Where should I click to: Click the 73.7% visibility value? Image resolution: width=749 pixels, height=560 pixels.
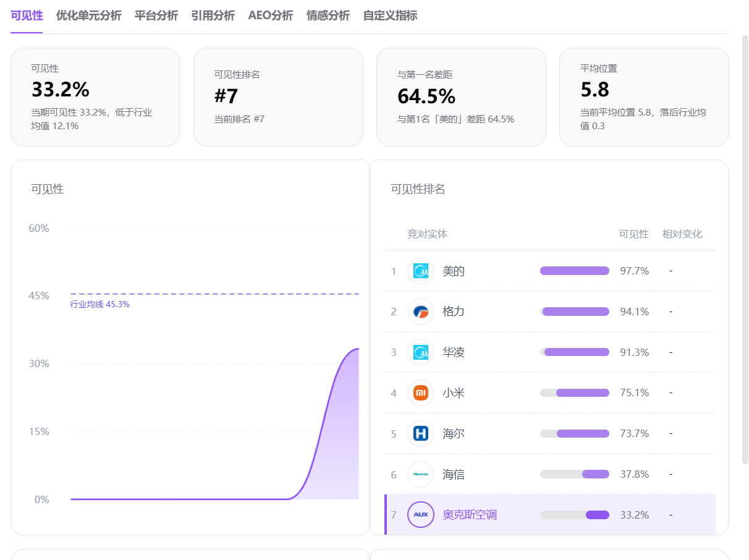(x=635, y=434)
